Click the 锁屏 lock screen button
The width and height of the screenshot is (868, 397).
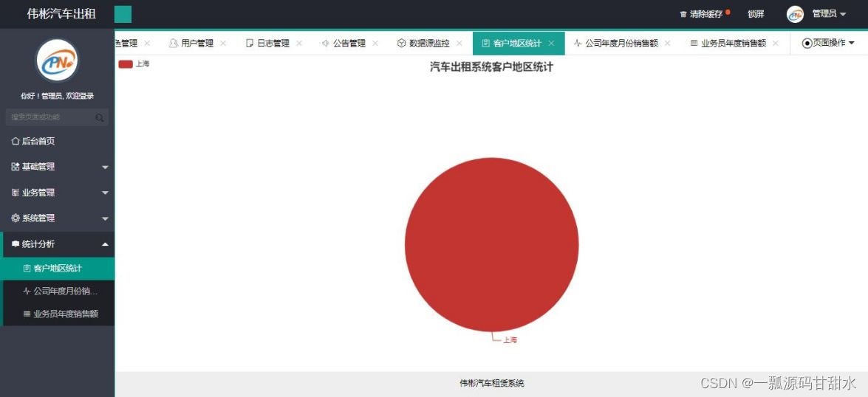756,14
